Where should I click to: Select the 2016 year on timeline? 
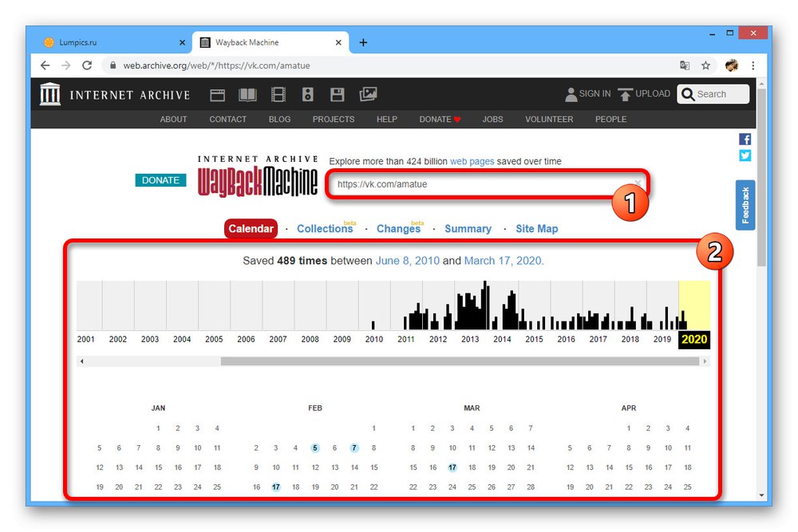point(566,339)
